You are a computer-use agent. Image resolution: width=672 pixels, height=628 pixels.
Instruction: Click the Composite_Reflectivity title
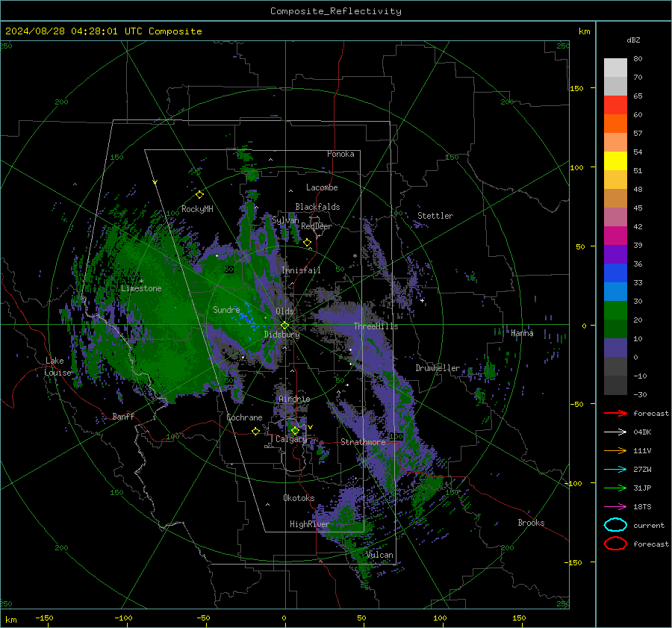point(336,11)
